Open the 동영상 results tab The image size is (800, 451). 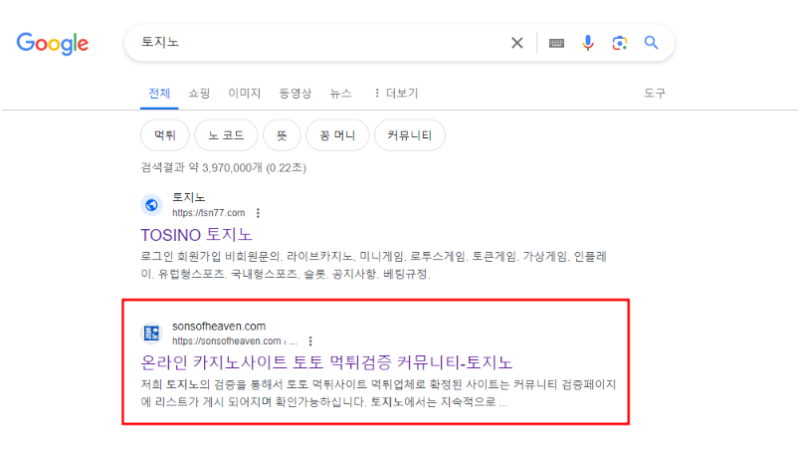pyautogui.click(x=296, y=93)
